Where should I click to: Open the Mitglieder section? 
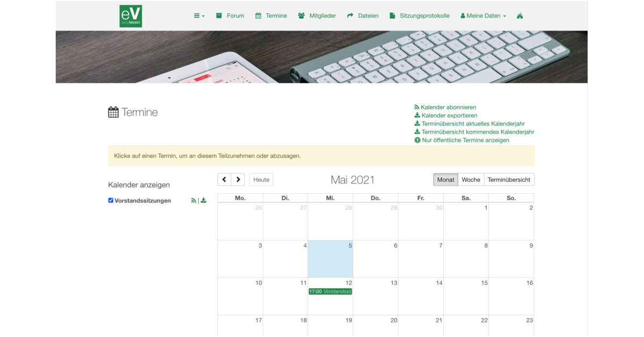[x=317, y=16]
